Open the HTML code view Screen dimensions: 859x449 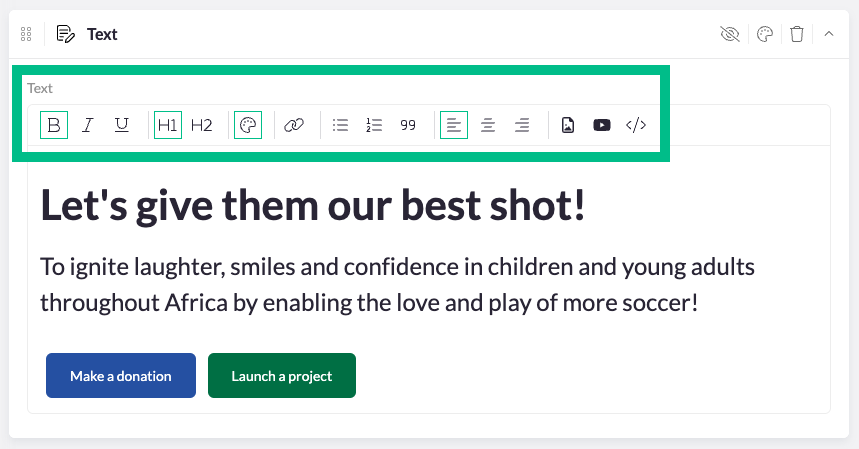point(636,125)
